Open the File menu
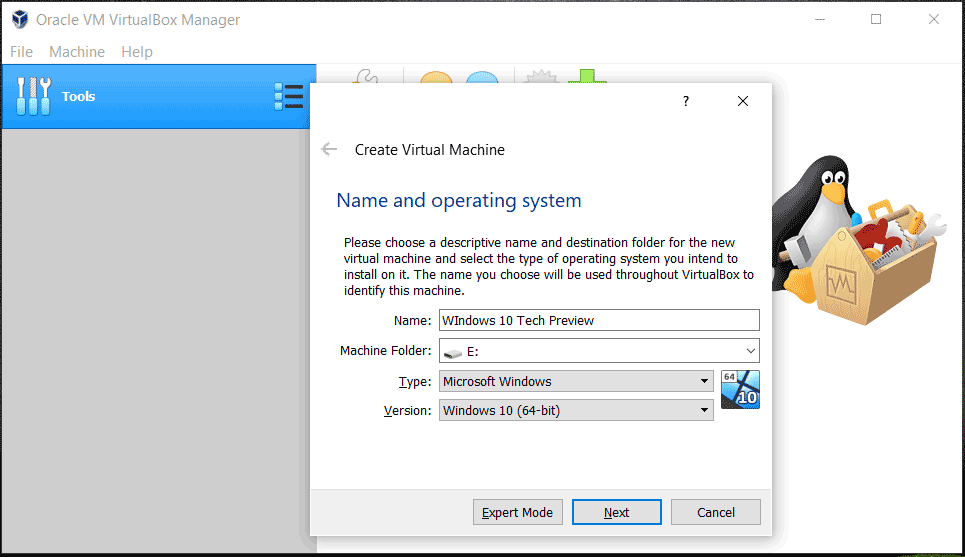The height and width of the screenshot is (557, 965). click(21, 52)
